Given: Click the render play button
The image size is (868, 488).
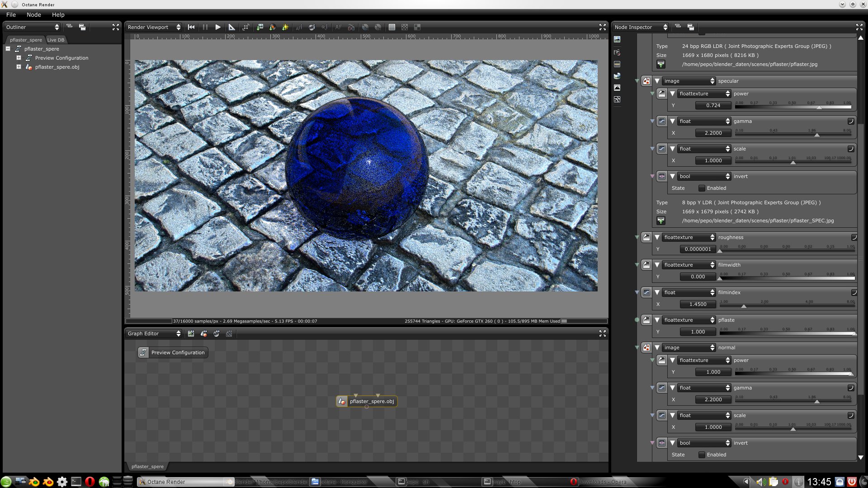Looking at the screenshot, I should point(218,27).
